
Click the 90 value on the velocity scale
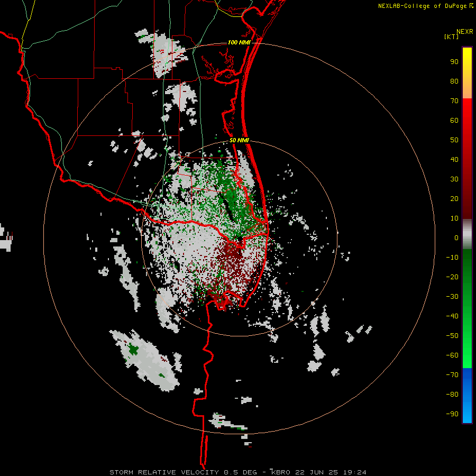(x=454, y=62)
